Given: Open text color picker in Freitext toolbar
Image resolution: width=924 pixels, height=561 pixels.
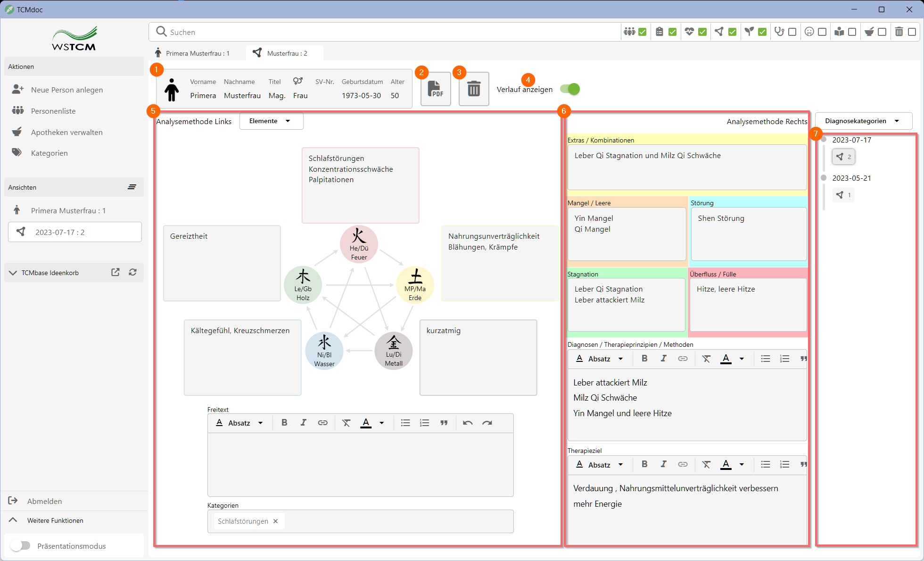Looking at the screenshot, I should click(382, 423).
